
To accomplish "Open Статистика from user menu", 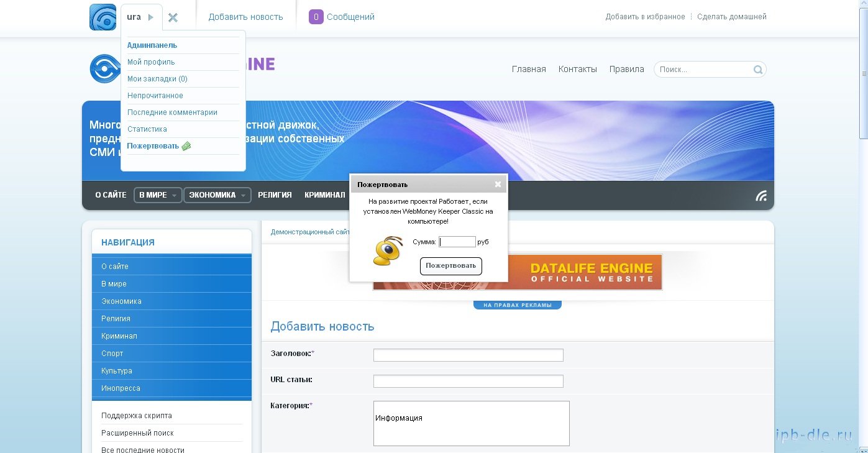I will click(147, 129).
